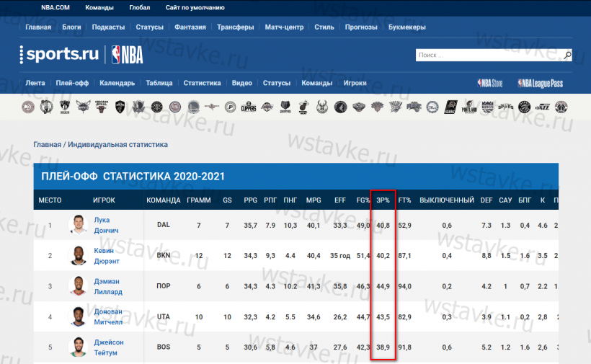The image size is (591, 364).
Task: Switch to Лента tab
Action: coord(35,83)
